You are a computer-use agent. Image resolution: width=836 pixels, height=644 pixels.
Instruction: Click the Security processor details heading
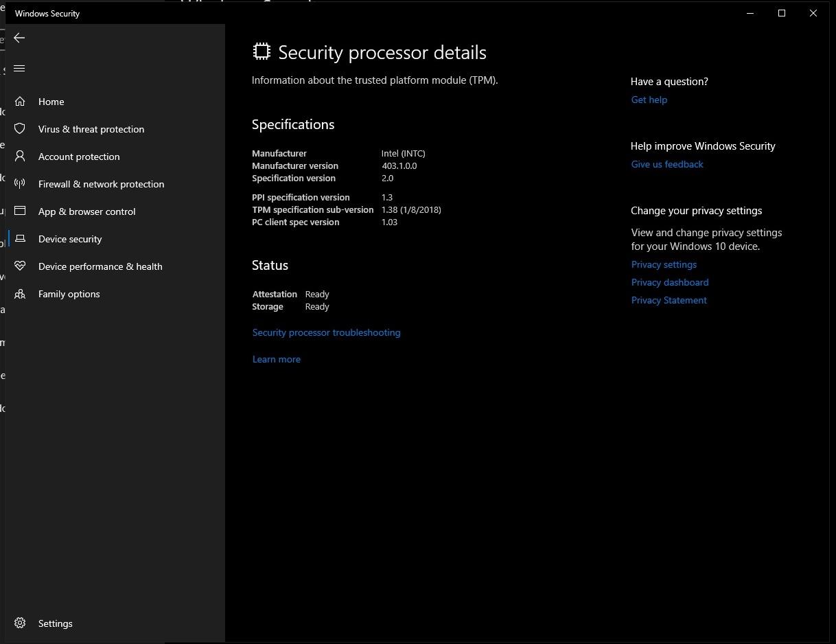pos(382,52)
